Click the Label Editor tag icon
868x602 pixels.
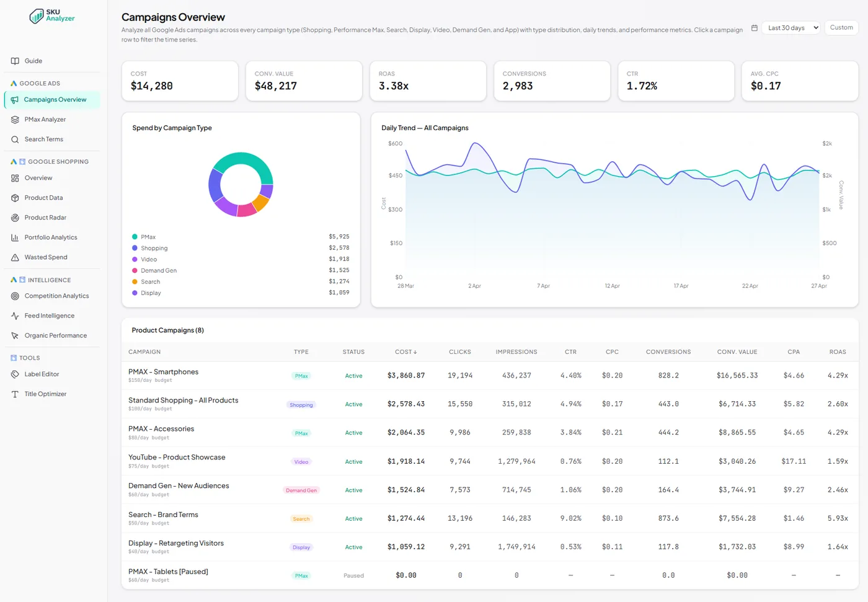15,374
